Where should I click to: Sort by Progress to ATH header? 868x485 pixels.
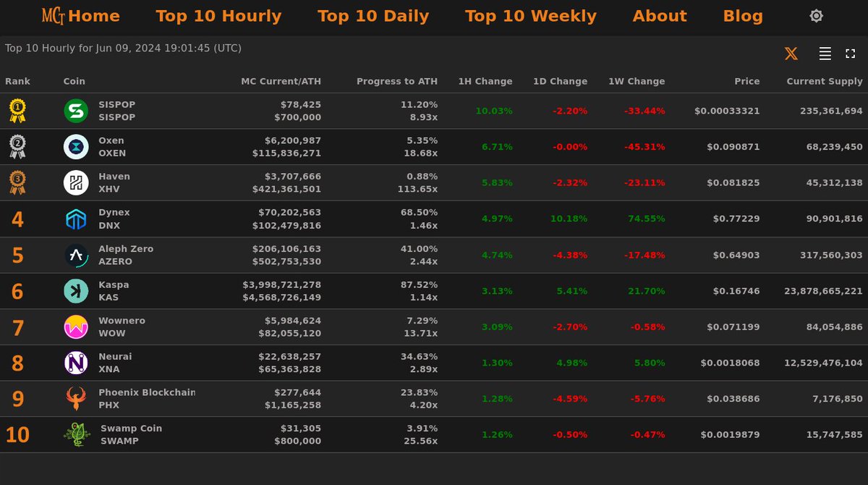397,82
